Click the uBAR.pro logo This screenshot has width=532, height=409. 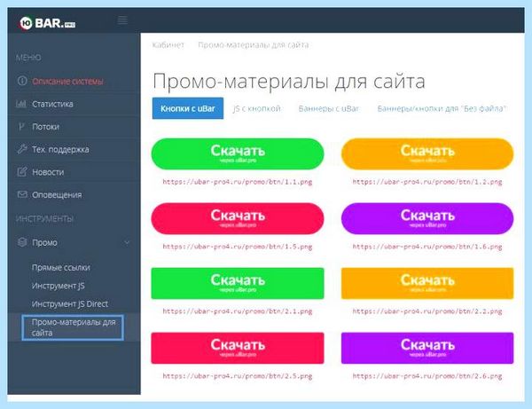(x=48, y=23)
